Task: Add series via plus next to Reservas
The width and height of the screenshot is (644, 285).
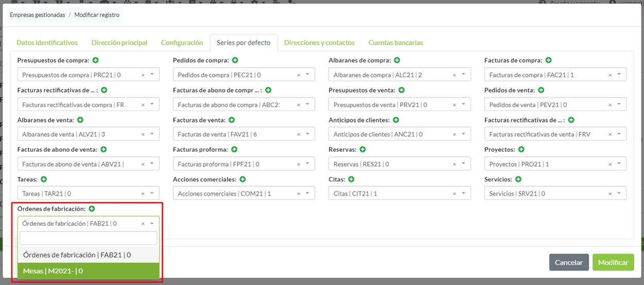Action: coord(363,150)
